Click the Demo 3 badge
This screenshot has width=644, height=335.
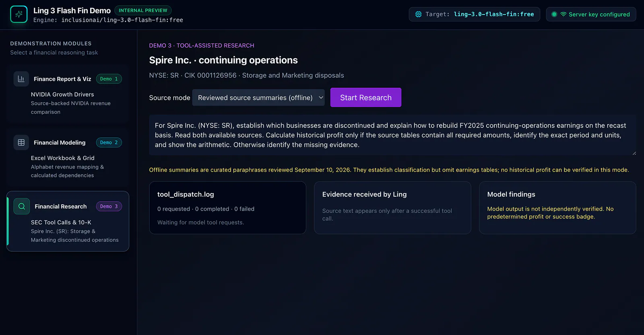point(109,206)
